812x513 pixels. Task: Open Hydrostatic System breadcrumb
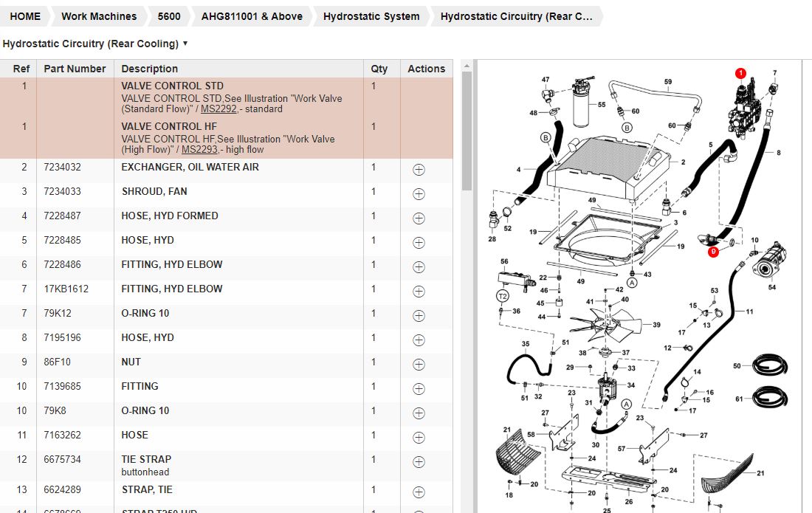pos(371,16)
